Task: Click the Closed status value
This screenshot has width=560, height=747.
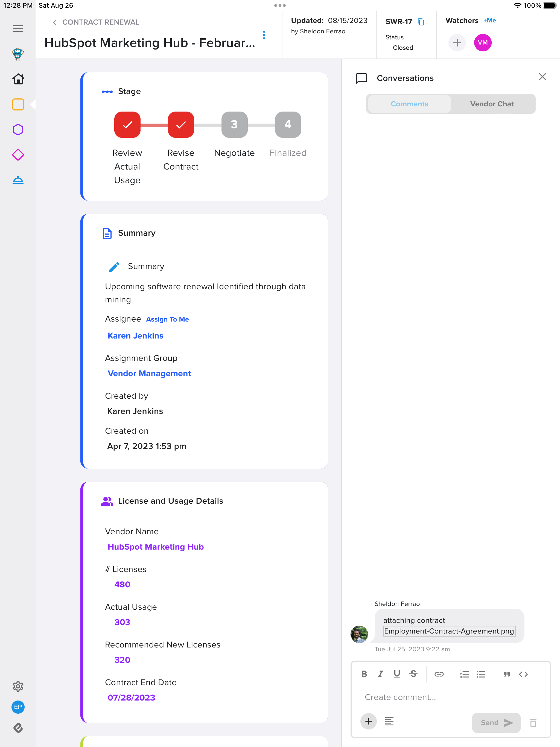Action: pos(403,48)
